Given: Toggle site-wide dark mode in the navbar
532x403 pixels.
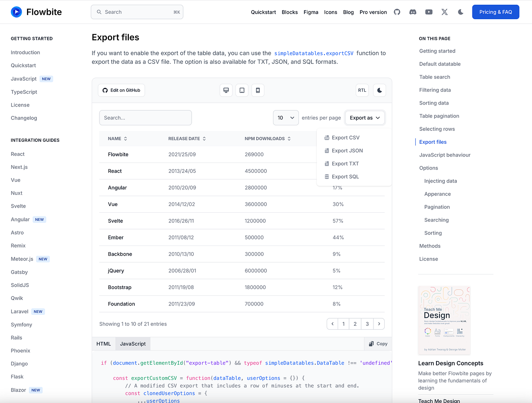Looking at the screenshot, I should (x=460, y=12).
